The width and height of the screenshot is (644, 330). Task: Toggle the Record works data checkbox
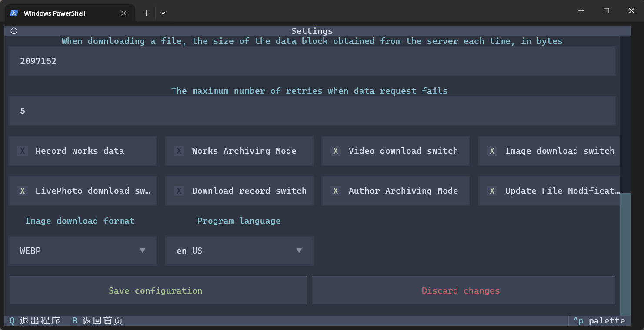[23, 151]
